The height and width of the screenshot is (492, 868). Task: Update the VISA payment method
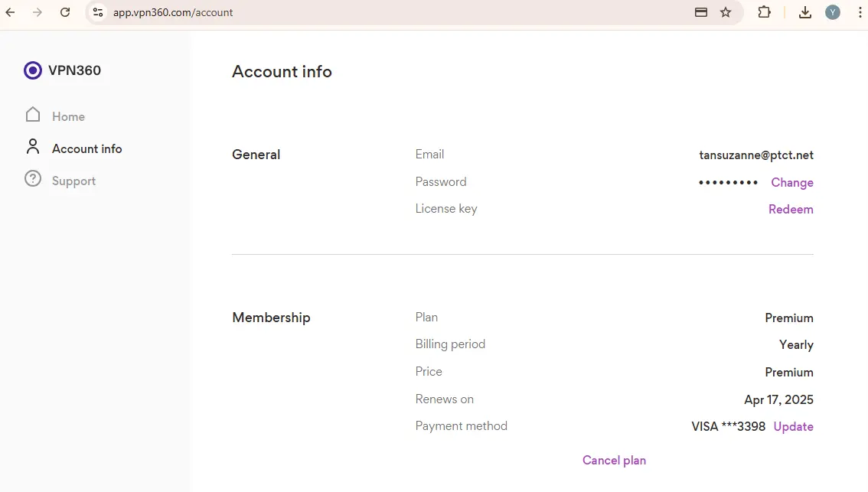tap(793, 427)
